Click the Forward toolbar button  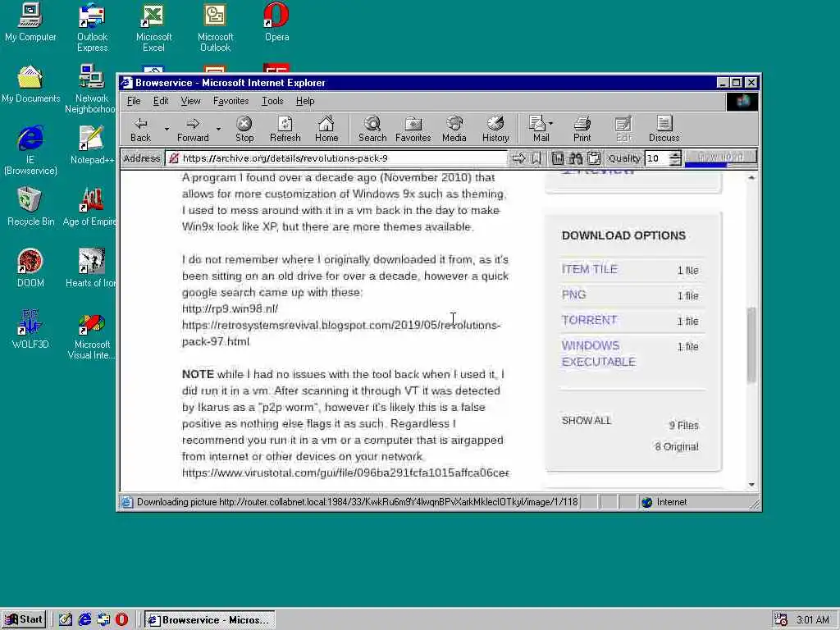point(193,130)
